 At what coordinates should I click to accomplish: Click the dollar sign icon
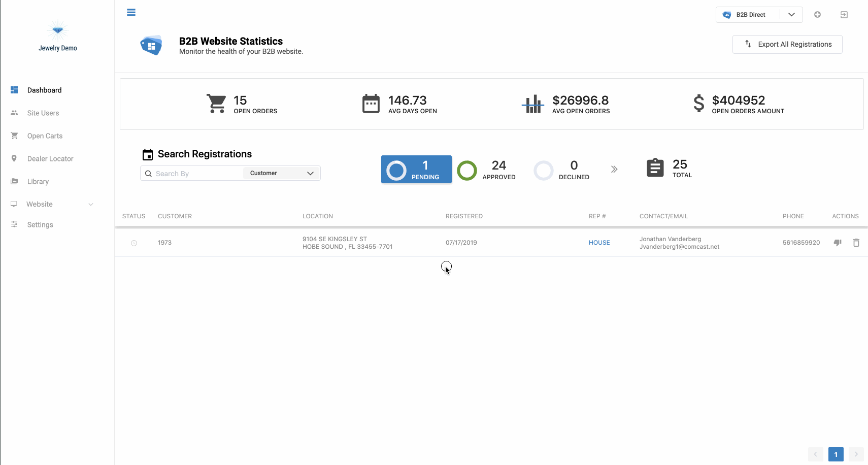coord(699,103)
